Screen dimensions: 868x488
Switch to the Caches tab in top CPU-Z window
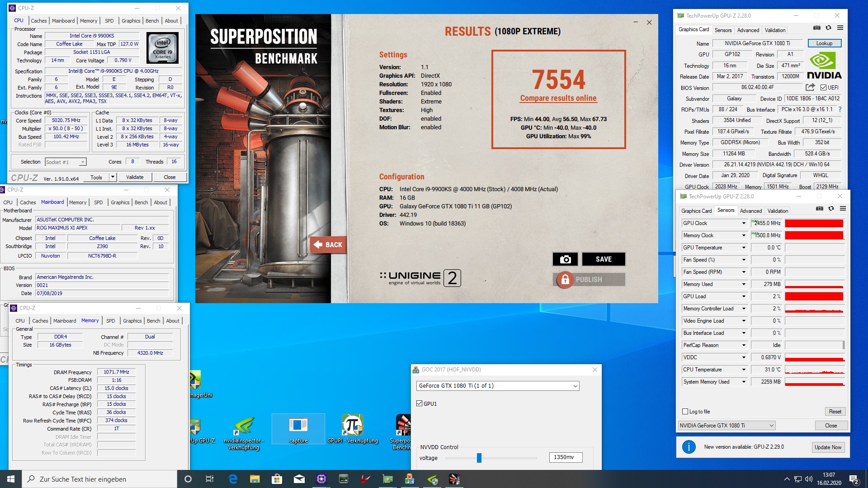pos(39,21)
